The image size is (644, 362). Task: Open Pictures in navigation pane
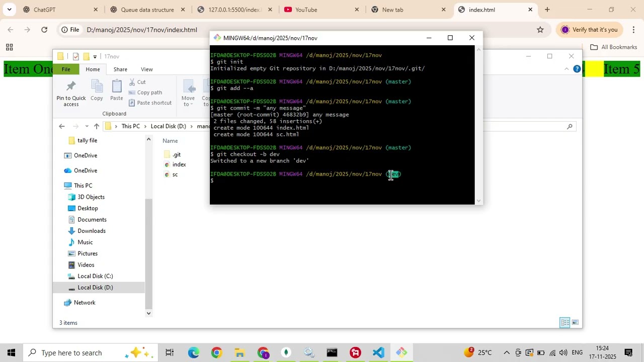88,253
